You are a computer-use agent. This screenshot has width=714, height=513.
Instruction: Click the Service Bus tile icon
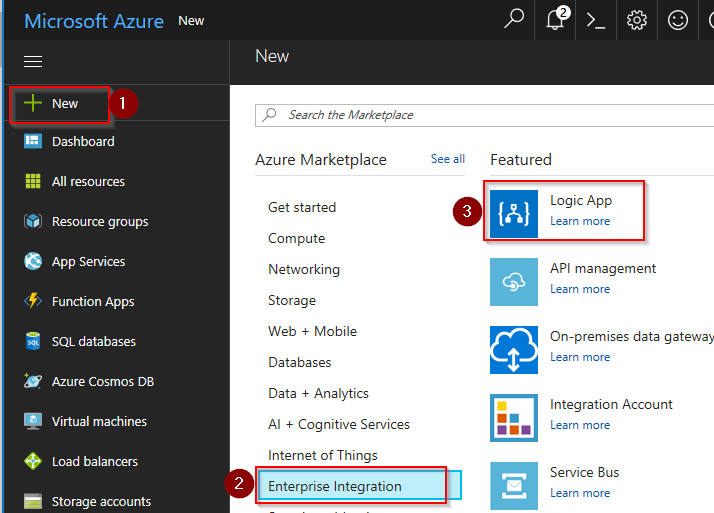514,486
